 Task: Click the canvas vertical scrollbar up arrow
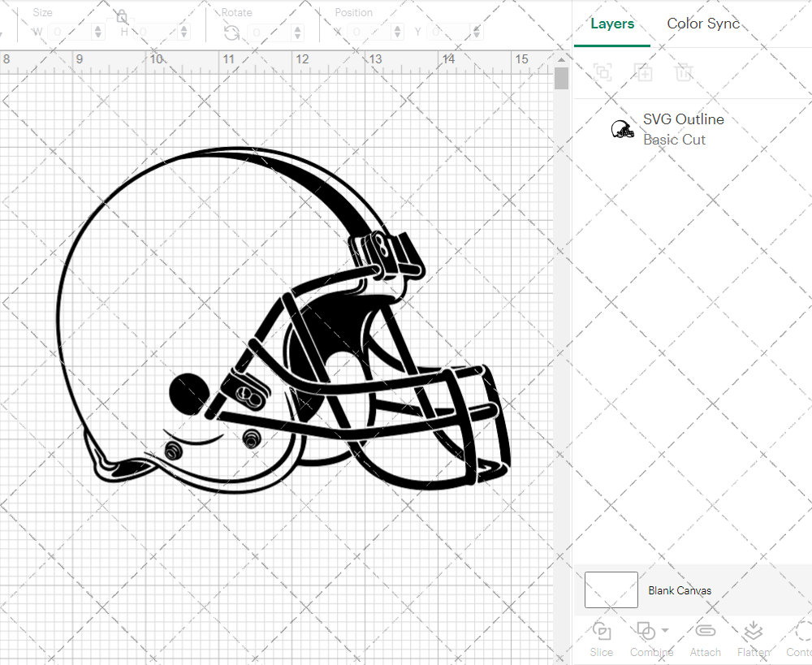click(x=561, y=60)
